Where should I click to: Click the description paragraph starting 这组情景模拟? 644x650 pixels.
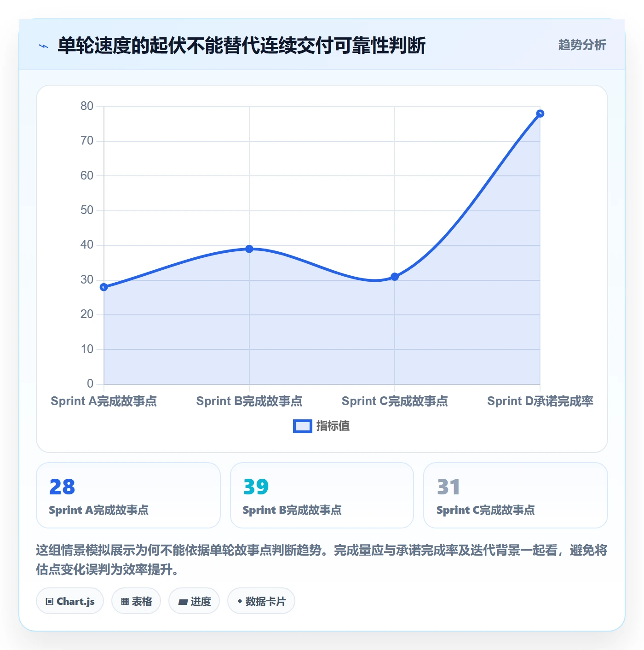(x=322, y=560)
